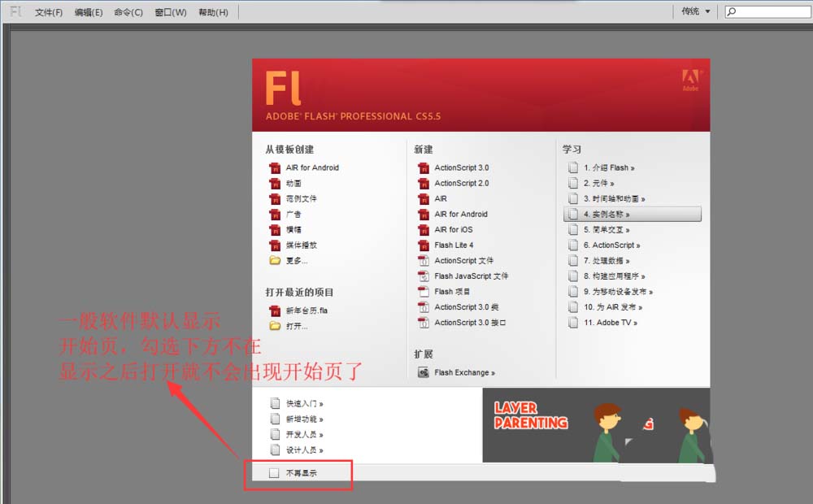
Task: Click the AIR for iOS document icon
Action: pos(424,230)
